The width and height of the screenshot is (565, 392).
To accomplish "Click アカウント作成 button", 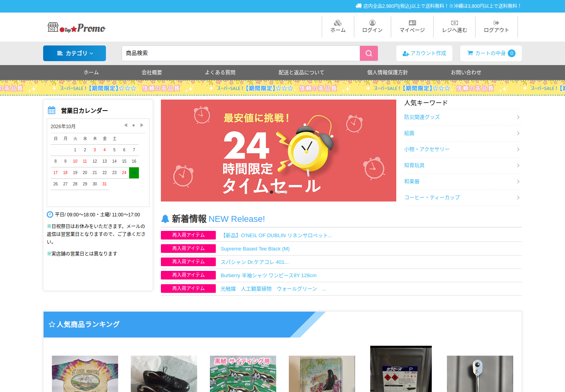I will pyautogui.click(x=424, y=53).
